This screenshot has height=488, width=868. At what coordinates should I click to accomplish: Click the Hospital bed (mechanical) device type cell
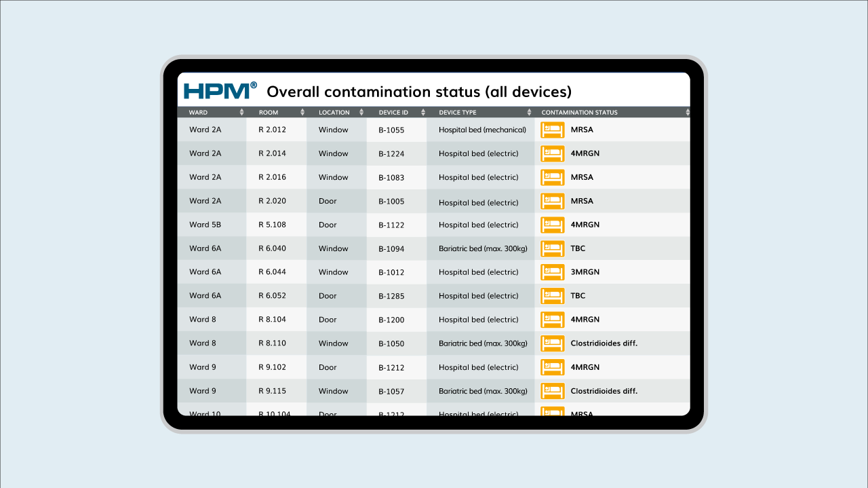point(482,130)
